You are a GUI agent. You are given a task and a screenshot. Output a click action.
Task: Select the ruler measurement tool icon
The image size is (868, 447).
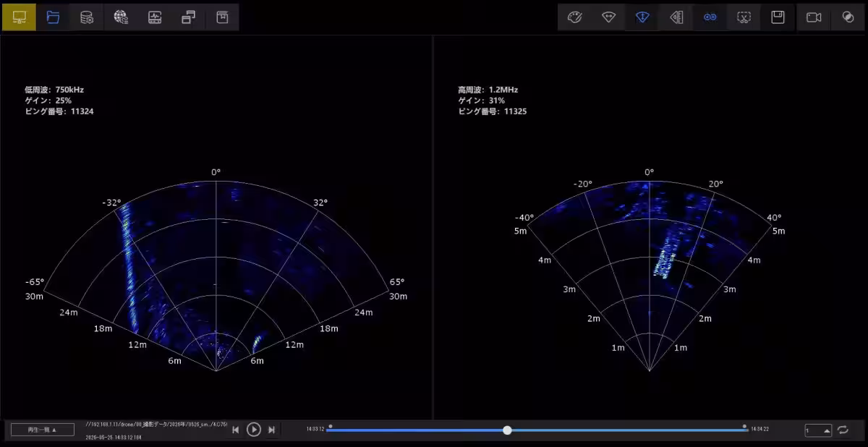[676, 17]
